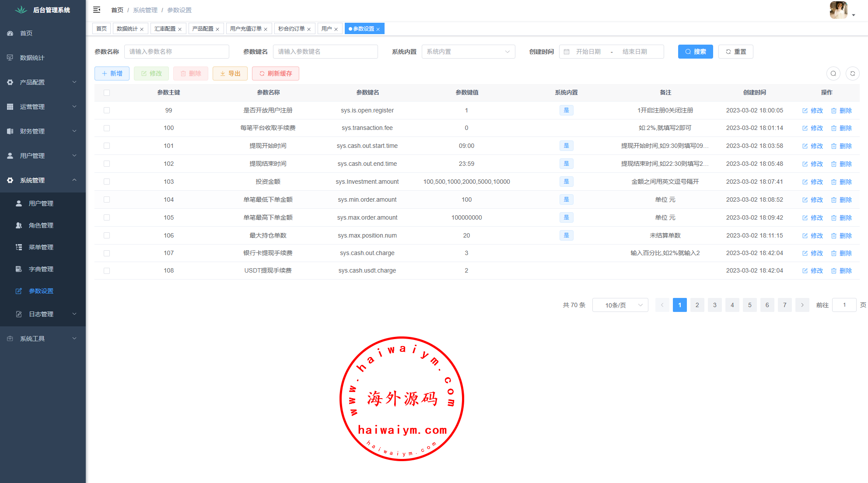The image size is (868, 483).
Task: Open 数据统计 from sidebar
Action: (x=32, y=58)
